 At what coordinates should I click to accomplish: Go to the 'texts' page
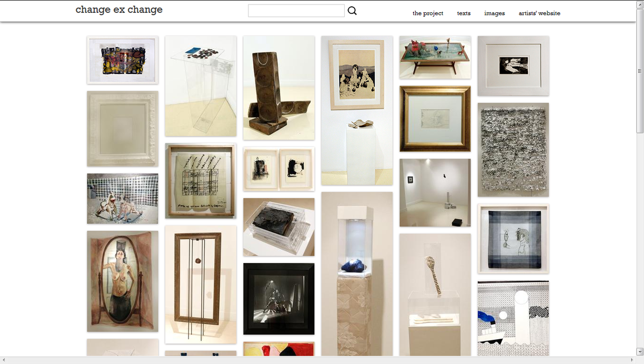[464, 13]
